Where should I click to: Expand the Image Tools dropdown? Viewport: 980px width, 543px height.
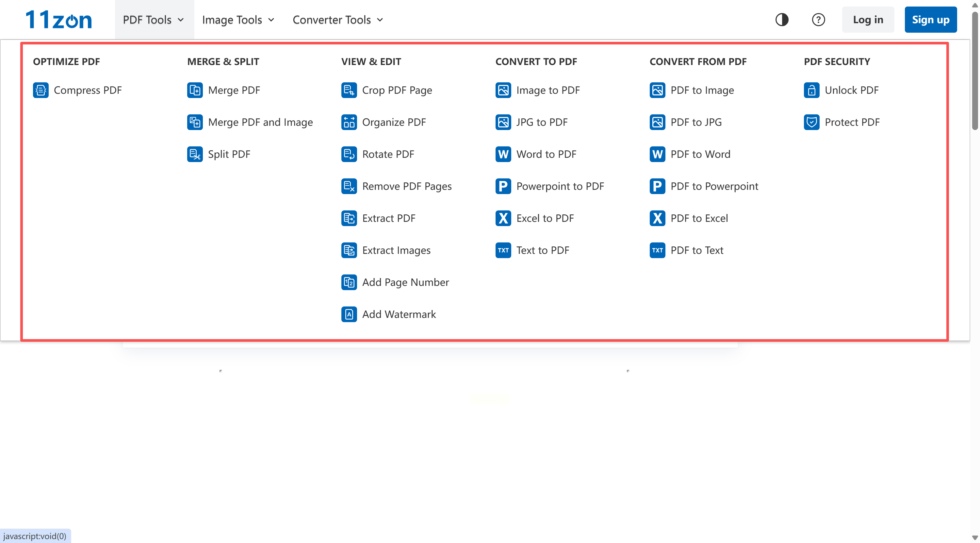(238, 19)
